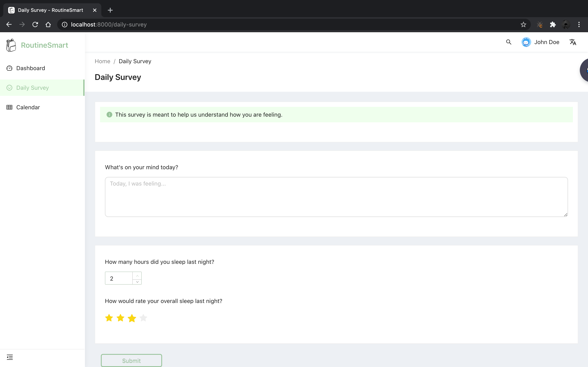588x367 pixels.
Task: Click the RoutineSmart backpack logo
Action: coord(11,45)
